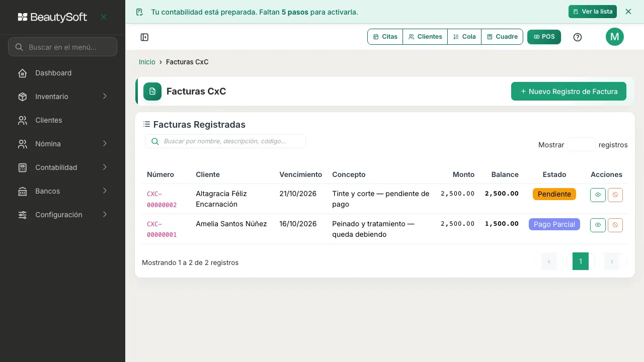This screenshot has width=644, height=362.
Task: Click the Configuración sliders icon
Action: [22, 215]
